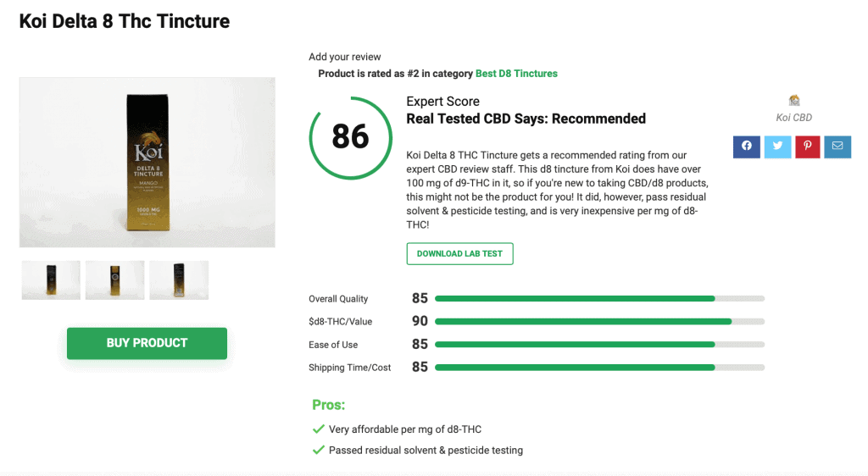
Task: Click Add your review link
Action: tap(344, 57)
